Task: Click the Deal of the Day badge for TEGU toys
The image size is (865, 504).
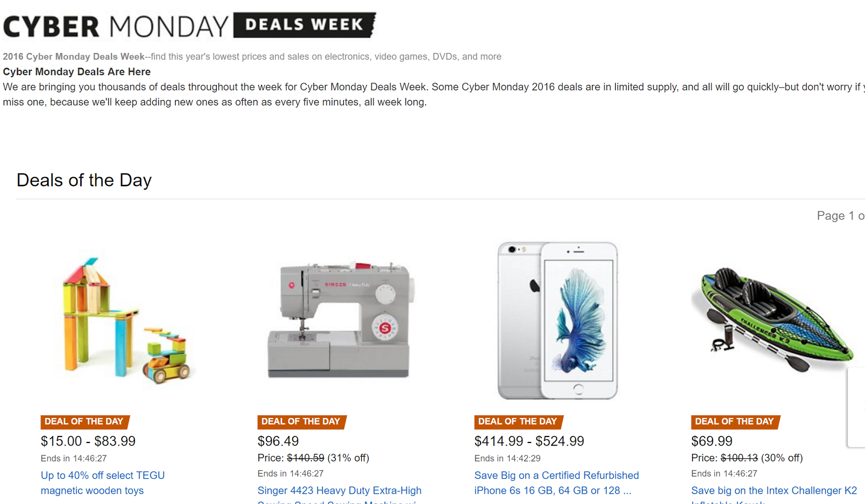Action: click(x=84, y=422)
